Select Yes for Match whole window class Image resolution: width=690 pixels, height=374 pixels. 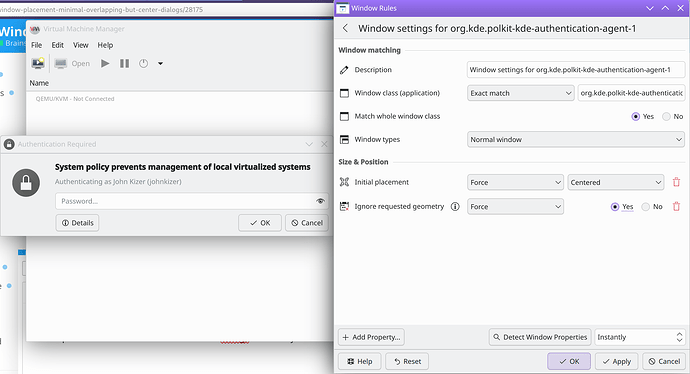tap(635, 117)
